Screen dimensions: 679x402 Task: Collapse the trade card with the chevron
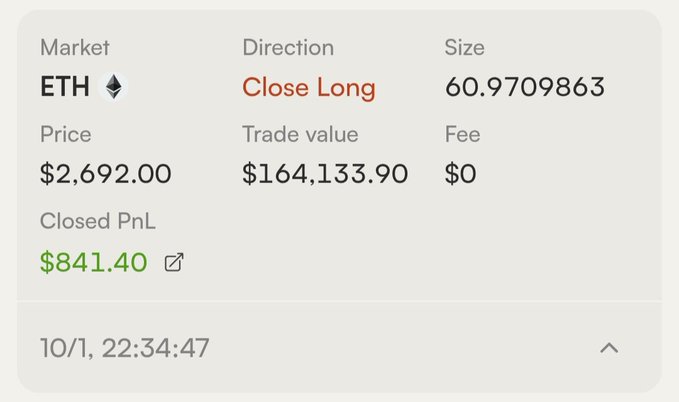609,348
